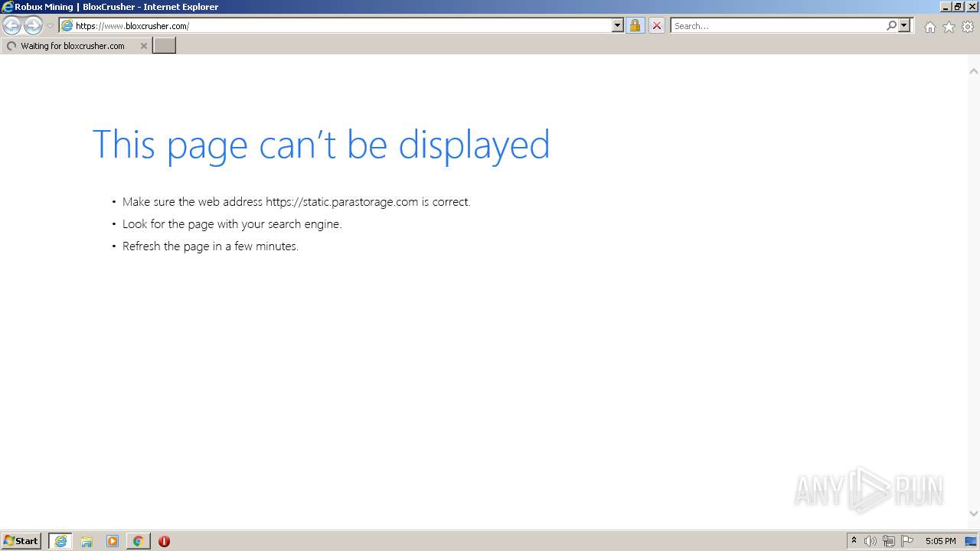Screen dimensions: 980x551
Task: Open the Chrome taskbar icon
Action: [138, 541]
